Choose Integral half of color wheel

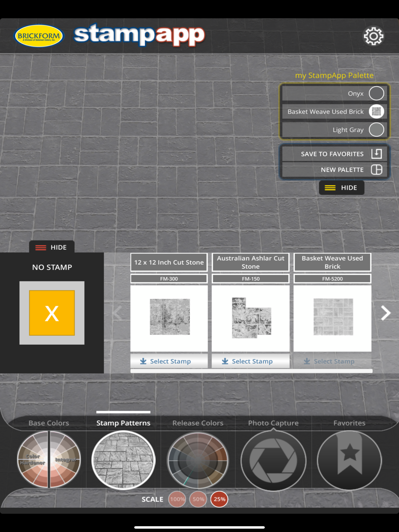pos(65,460)
